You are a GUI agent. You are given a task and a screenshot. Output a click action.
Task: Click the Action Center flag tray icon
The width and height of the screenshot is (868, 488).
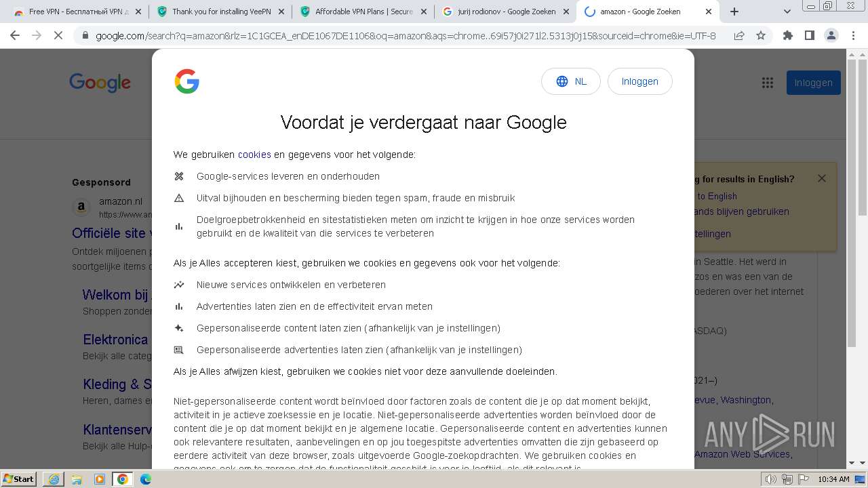coord(803,479)
